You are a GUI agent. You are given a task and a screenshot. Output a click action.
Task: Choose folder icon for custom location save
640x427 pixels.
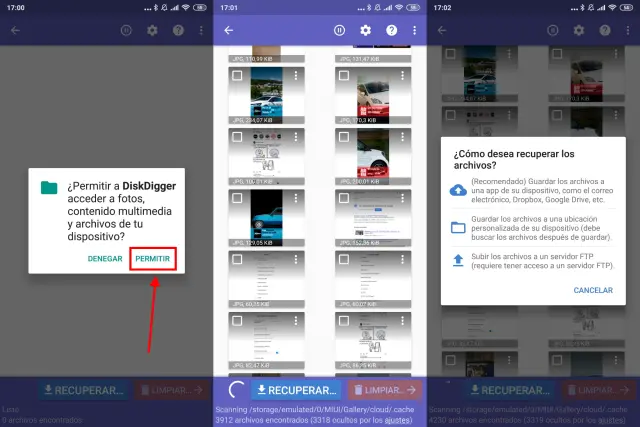coord(458,227)
